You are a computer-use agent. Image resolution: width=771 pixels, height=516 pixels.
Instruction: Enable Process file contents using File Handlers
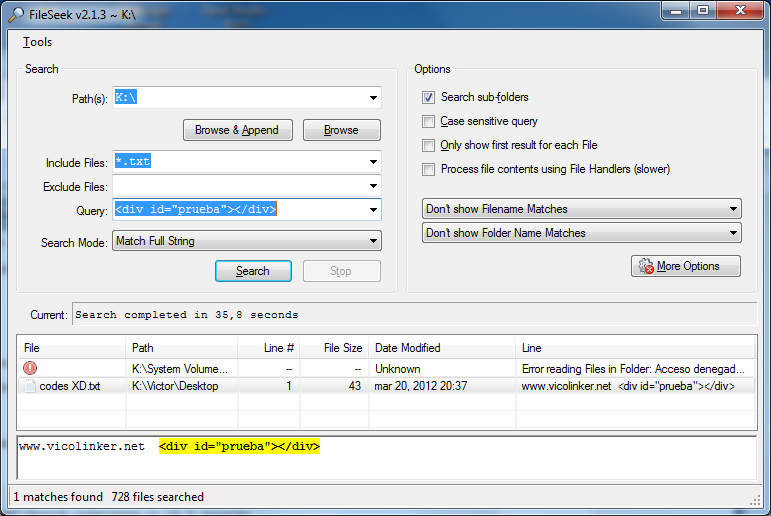[x=428, y=169]
